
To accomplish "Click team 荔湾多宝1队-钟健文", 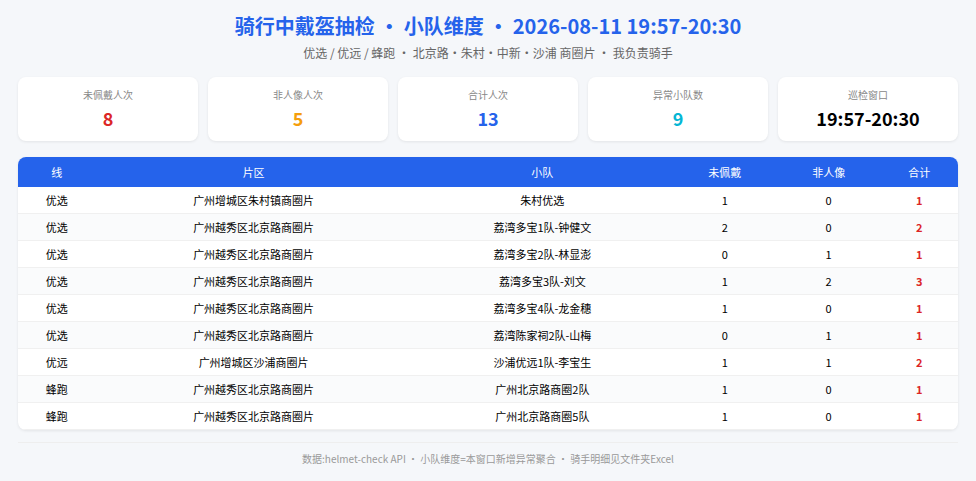I will click(x=542, y=228).
